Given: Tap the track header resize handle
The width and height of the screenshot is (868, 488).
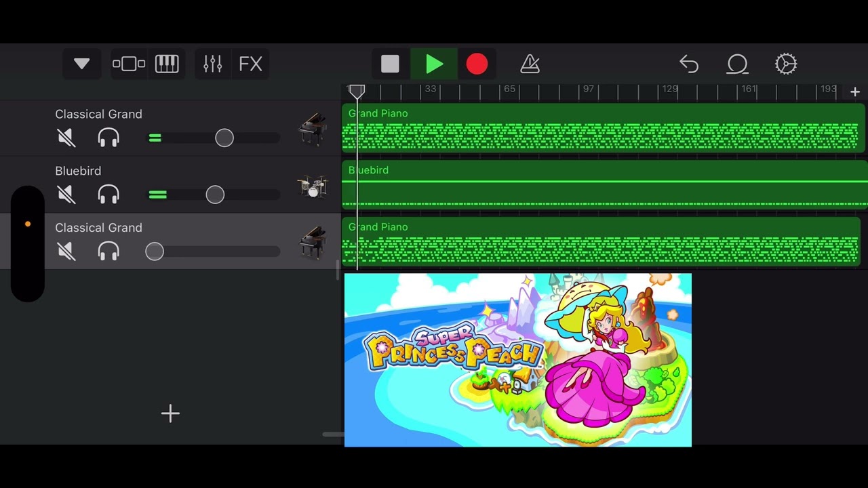Looking at the screenshot, I should click(x=338, y=270).
